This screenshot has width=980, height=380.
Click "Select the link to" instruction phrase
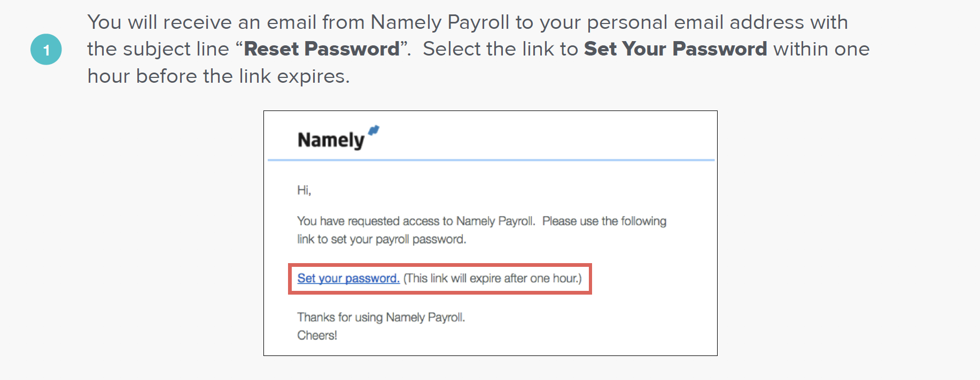[500, 49]
